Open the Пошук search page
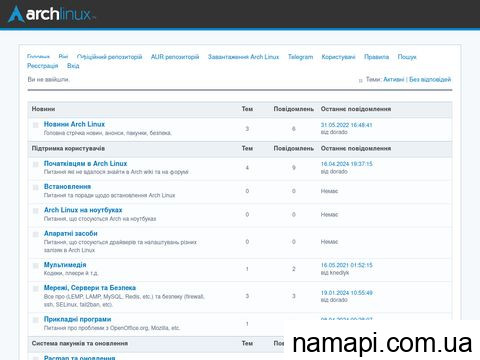480x360 pixels. coord(407,57)
